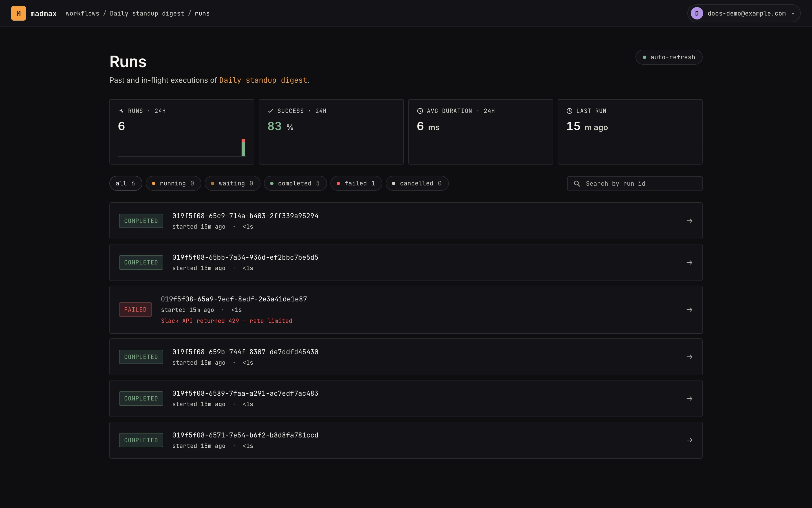The height and width of the screenshot is (508, 812).
Task: Click the search magnifier icon
Action: point(577,183)
